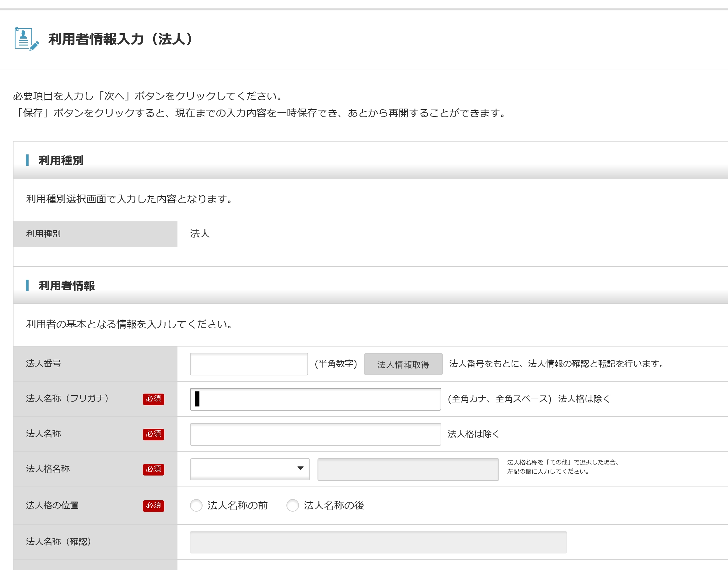Click the 法人格の位置 row label
This screenshot has width=728, height=570.
[x=52, y=505]
